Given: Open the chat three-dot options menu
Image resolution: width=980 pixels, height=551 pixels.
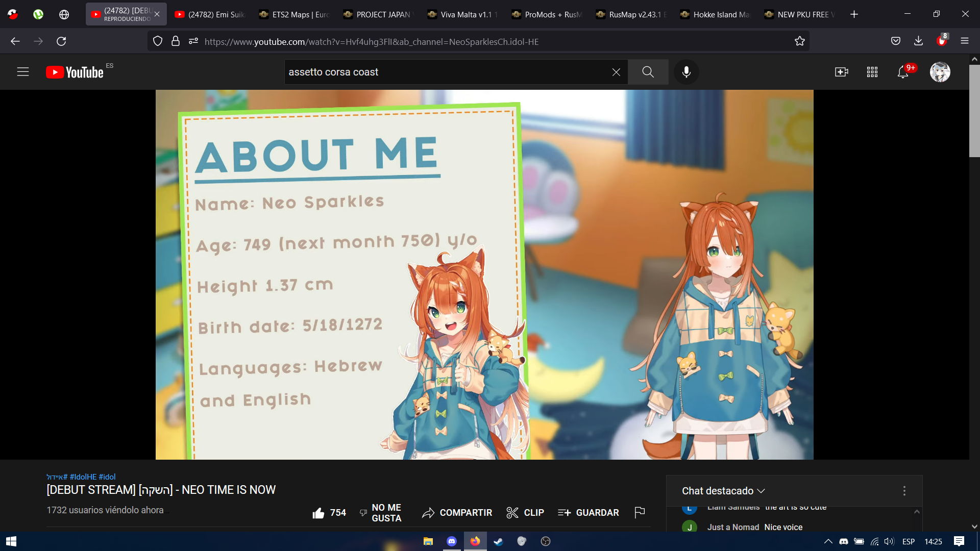Looking at the screenshot, I should (x=904, y=491).
